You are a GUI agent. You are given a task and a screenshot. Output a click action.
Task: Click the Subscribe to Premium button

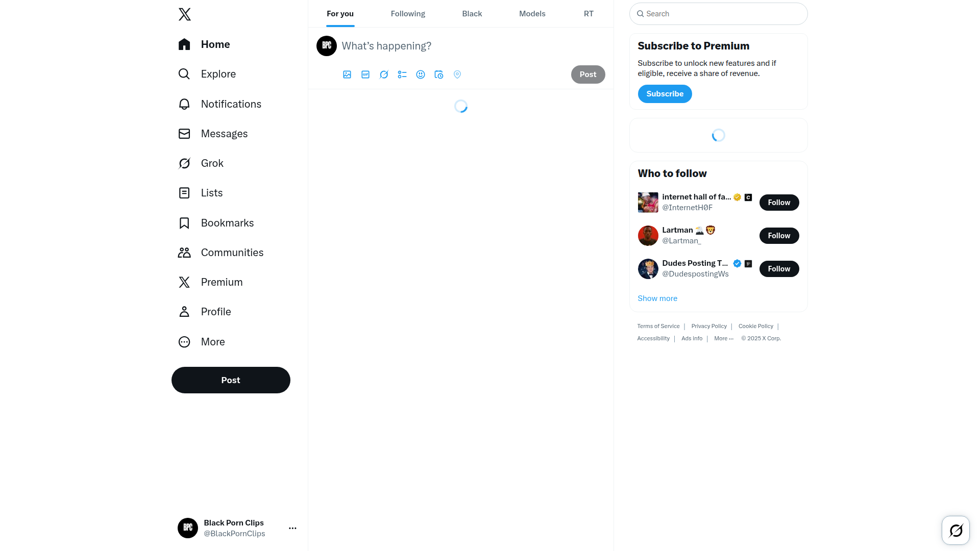[665, 94]
